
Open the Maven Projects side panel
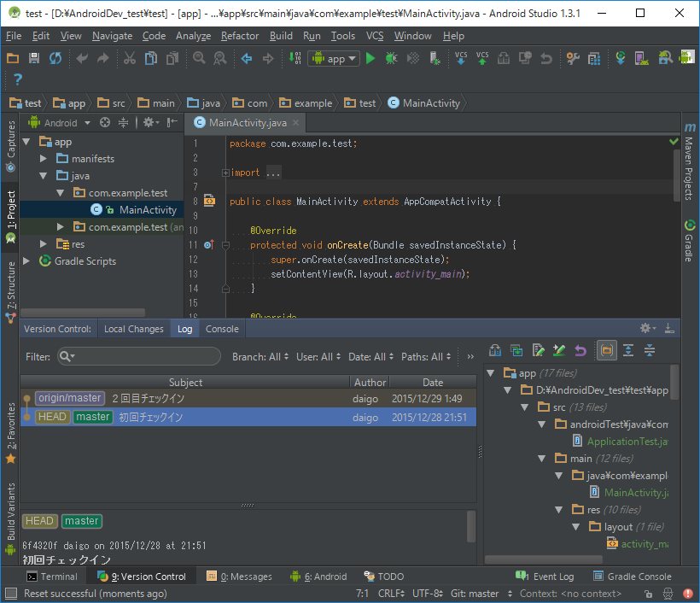point(690,161)
